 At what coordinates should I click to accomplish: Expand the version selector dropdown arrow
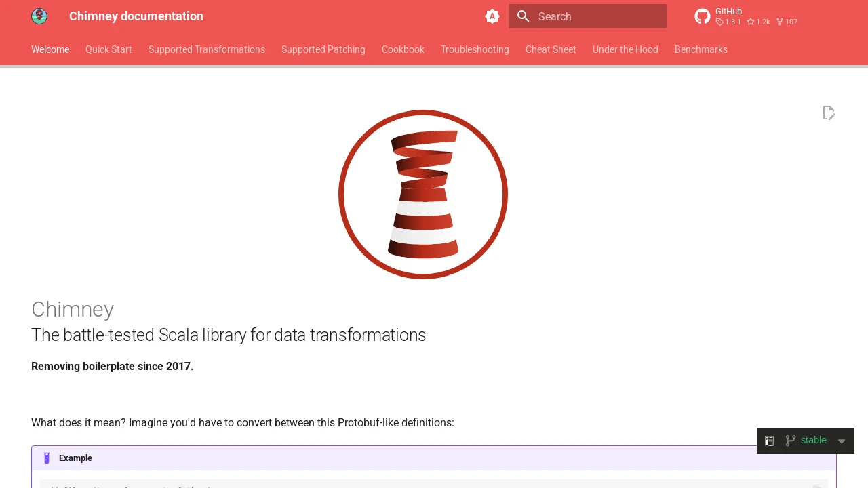click(x=842, y=441)
